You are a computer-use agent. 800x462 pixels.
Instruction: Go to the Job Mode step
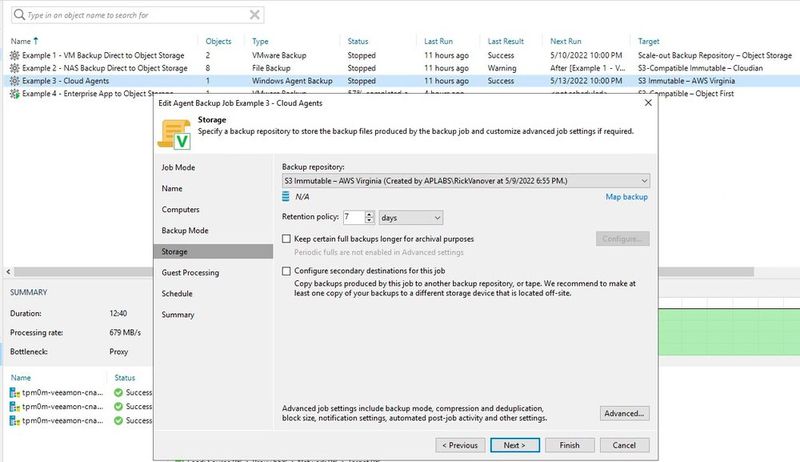[178, 167]
